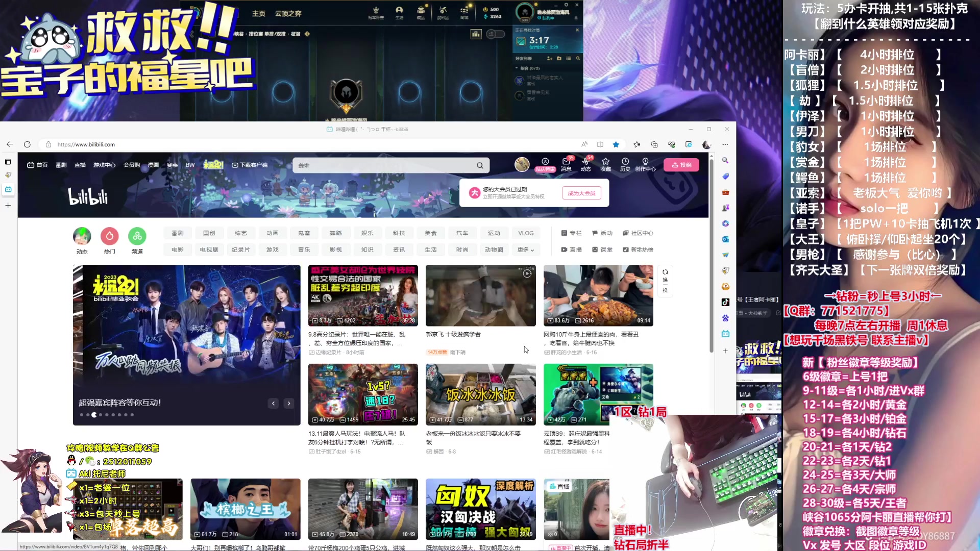Go to next carousel banner slide

coord(289,404)
